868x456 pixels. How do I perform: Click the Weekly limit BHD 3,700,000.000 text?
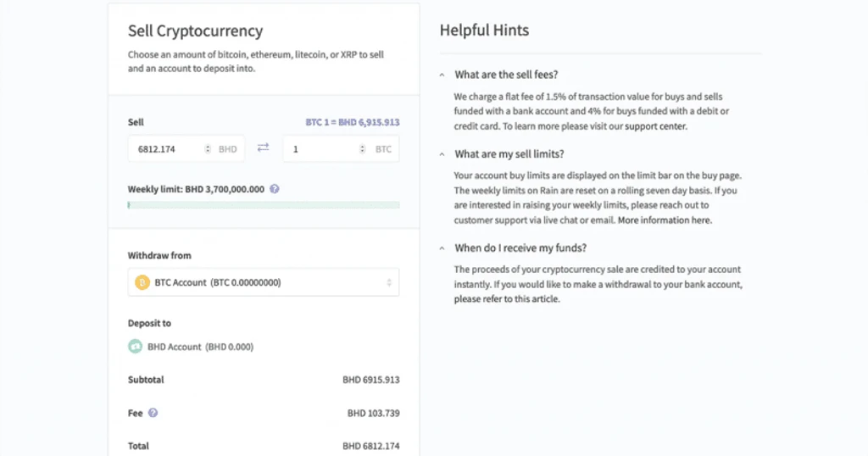(196, 189)
